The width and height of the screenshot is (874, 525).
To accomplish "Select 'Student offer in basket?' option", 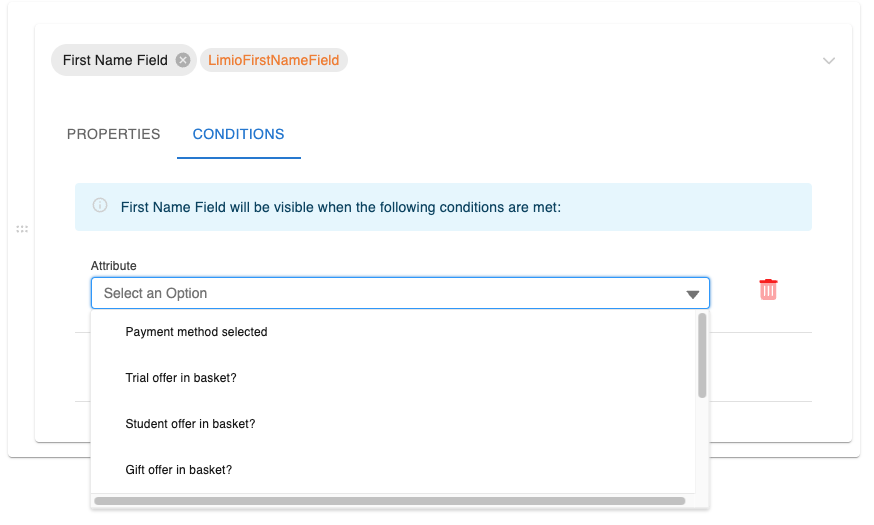I will pyautogui.click(x=190, y=424).
